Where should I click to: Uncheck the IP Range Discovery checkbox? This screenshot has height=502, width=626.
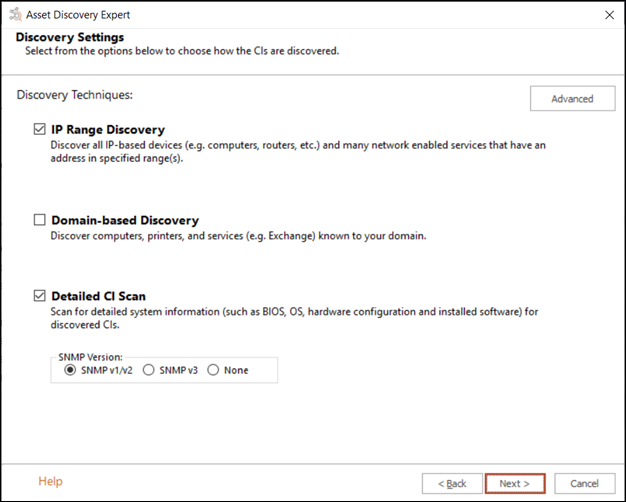click(40, 130)
